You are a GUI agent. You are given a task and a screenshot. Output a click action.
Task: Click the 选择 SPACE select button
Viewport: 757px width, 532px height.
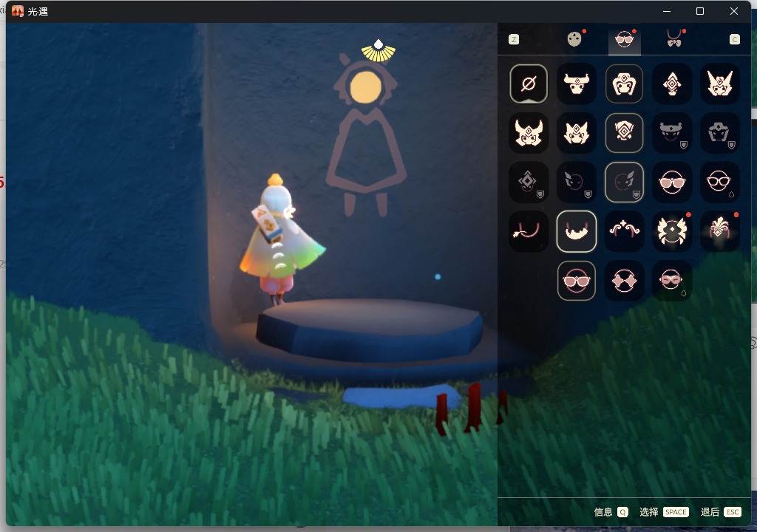[x=665, y=512]
